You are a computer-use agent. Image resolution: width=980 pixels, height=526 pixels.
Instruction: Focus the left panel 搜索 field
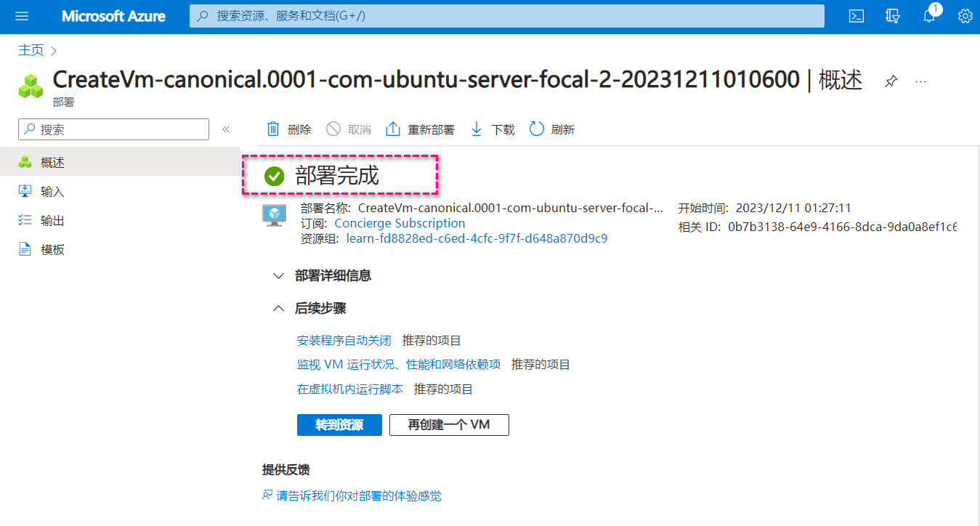point(114,129)
